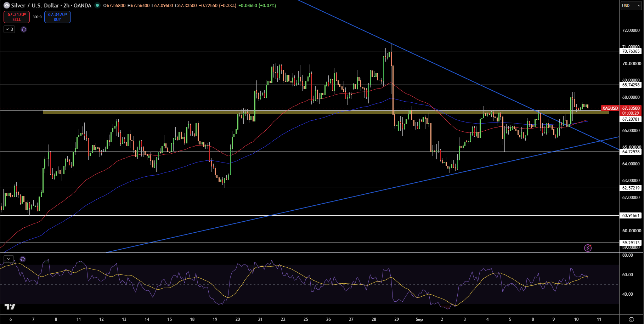Click the green market status dot
The image size is (644, 324).
point(97,6)
